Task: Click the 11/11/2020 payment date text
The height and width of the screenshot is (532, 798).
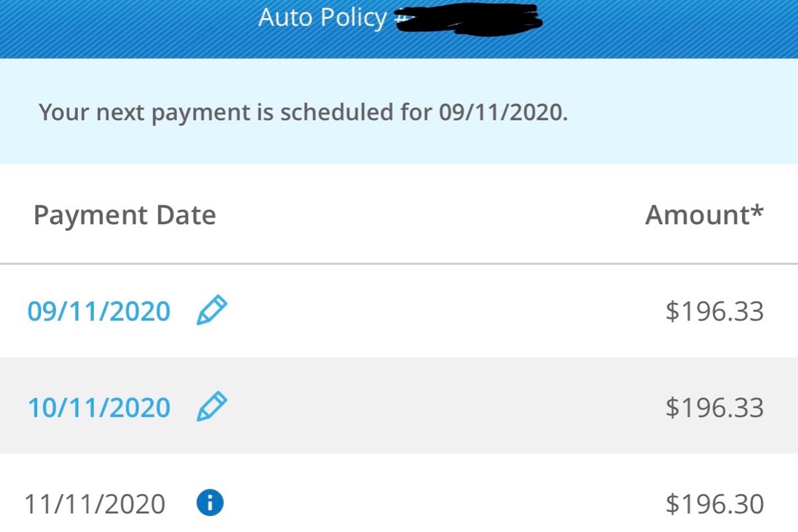Action: [x=94, y=504]
